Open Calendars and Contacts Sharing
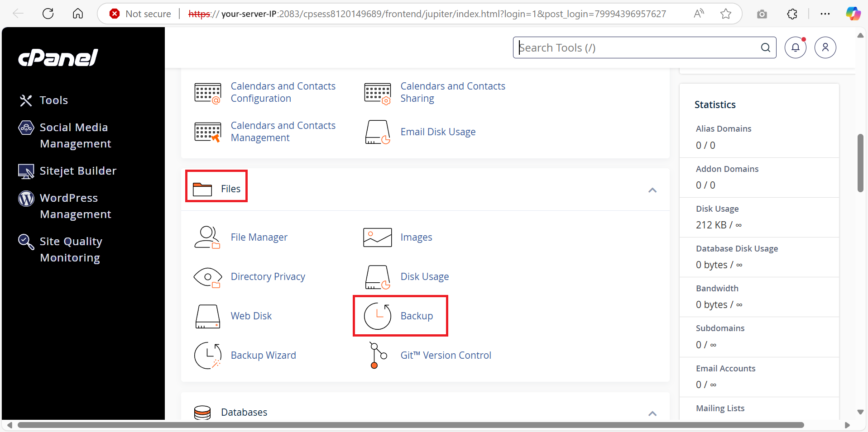 [453, 92]
